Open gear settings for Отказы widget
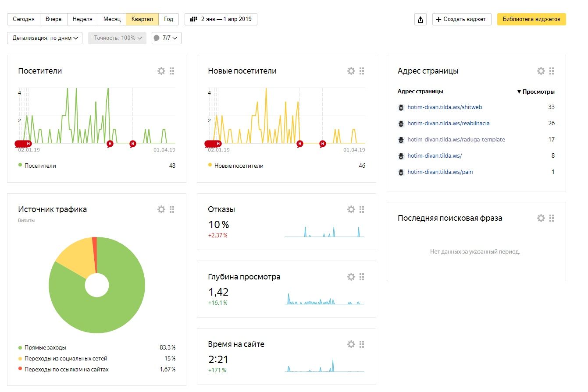The height and width of the screenshot is (392, 588). [x=351, y=209]
